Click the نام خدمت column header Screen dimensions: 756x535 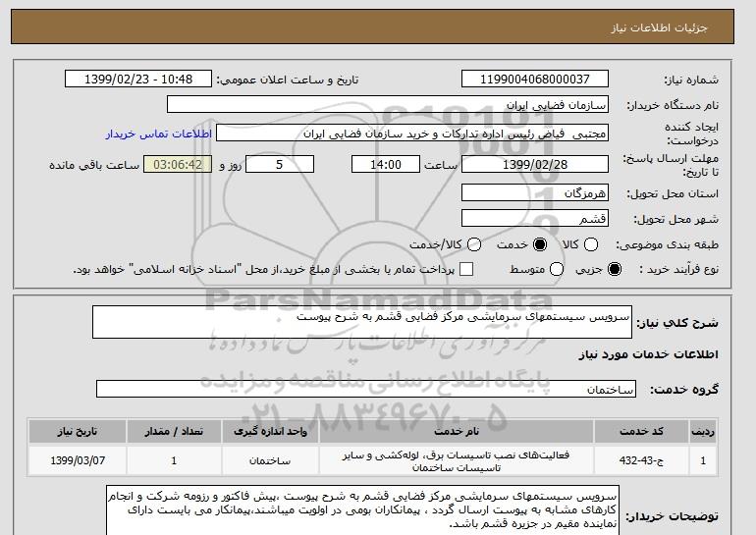pyautogui.click(x=457, y=431)
